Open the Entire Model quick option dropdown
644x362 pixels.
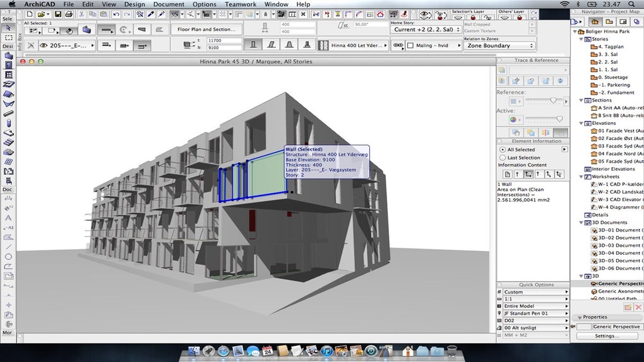(x=535, y=305)
